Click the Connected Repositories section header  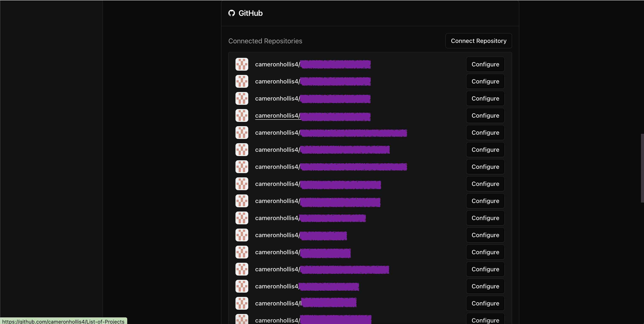265,41
